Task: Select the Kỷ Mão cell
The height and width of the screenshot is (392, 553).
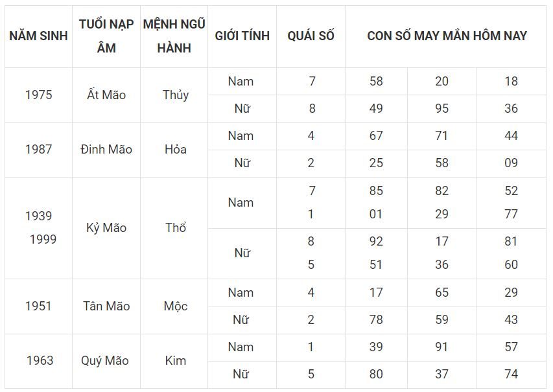Action: [106, 228]
